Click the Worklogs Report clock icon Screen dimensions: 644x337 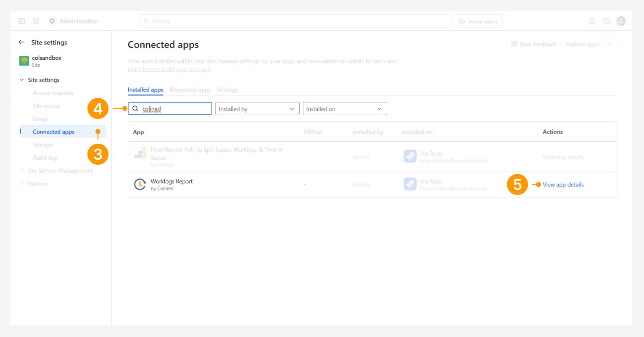pyautogui.click(x=140, y=184)
